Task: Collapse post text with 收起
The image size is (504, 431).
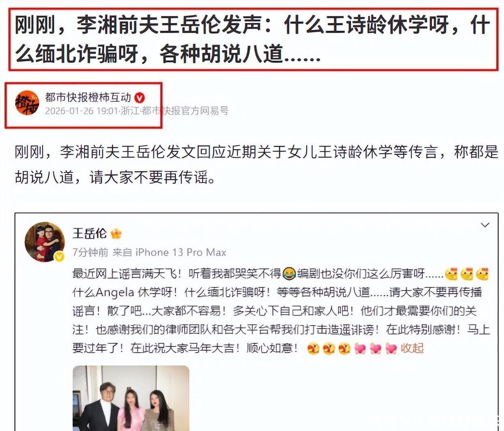Action: tap(412, 348)
